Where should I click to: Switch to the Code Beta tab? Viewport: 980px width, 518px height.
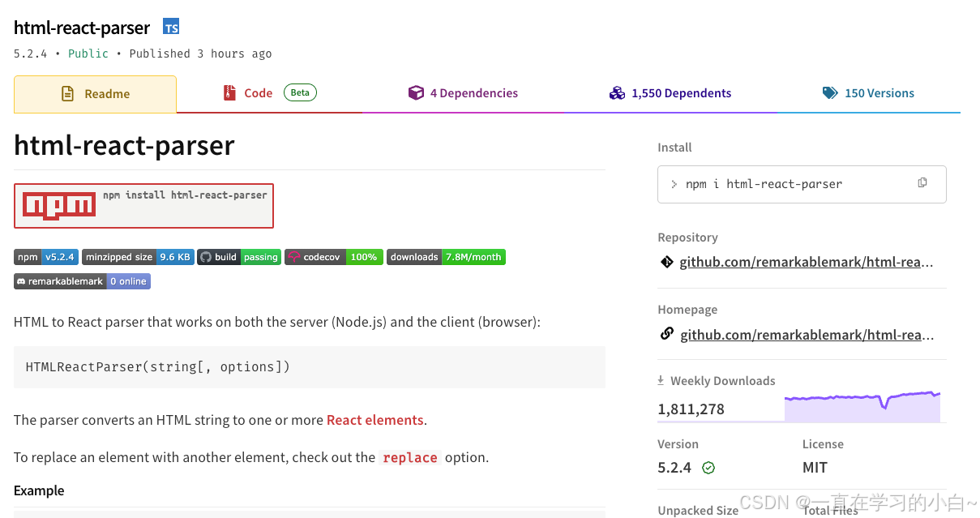(269, 93)
